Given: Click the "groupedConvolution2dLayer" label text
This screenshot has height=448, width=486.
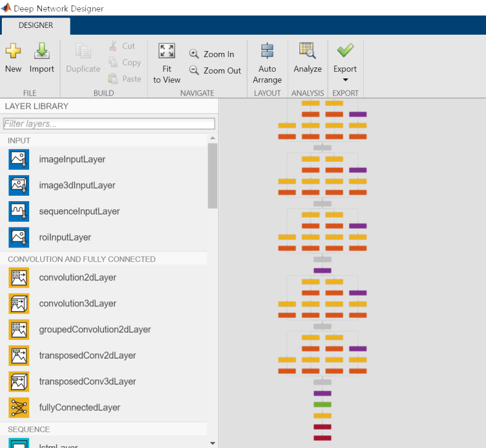Looking at the screenshot, I should (95, 329).
